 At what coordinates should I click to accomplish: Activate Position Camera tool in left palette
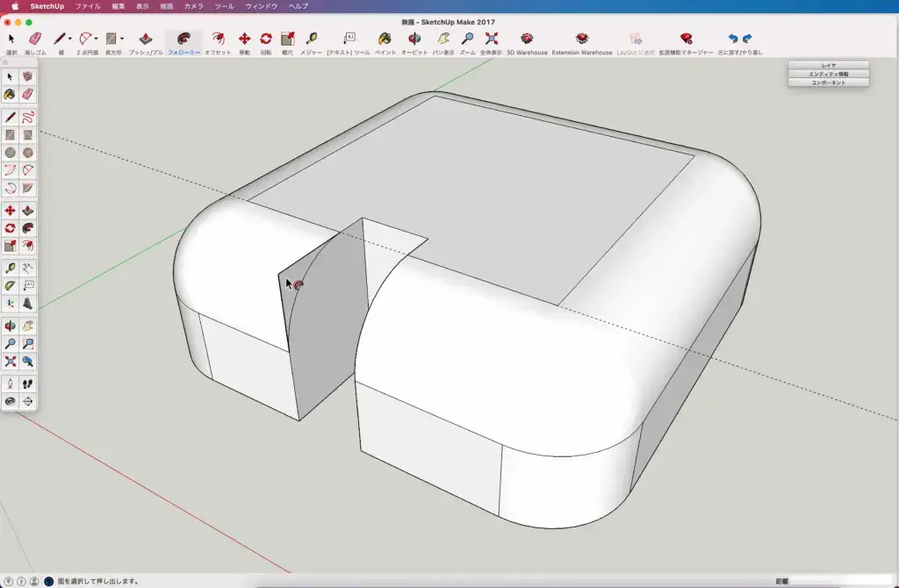10,384
